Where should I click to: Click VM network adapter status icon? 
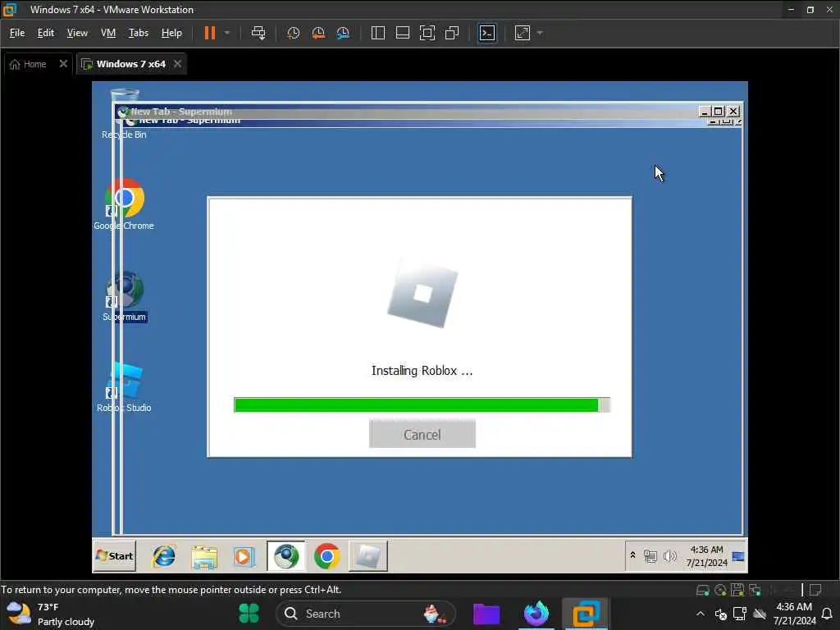coord(756,591)
